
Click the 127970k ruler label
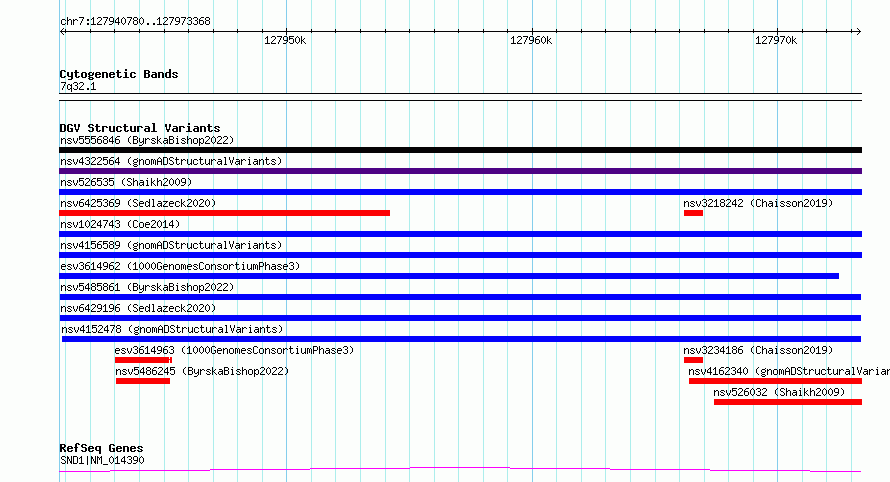pyautogui.click(x=776, y=40)
